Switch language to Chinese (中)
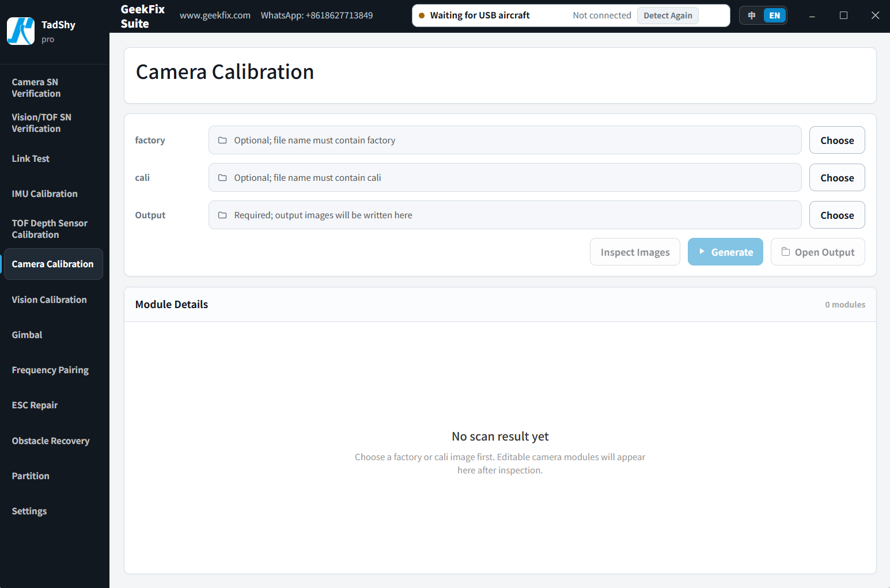 click(752, 16)
